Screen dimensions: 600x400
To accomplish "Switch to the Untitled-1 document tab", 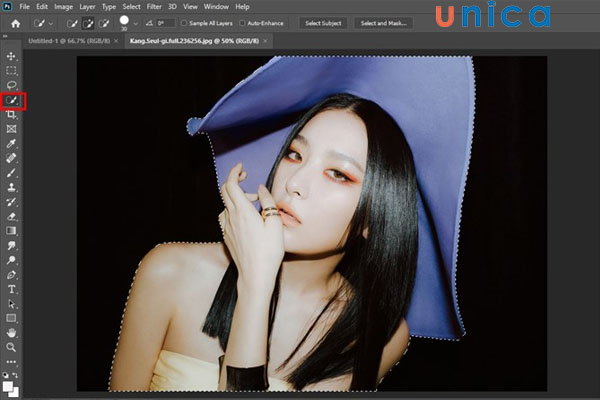I will [x=69, y=41].
